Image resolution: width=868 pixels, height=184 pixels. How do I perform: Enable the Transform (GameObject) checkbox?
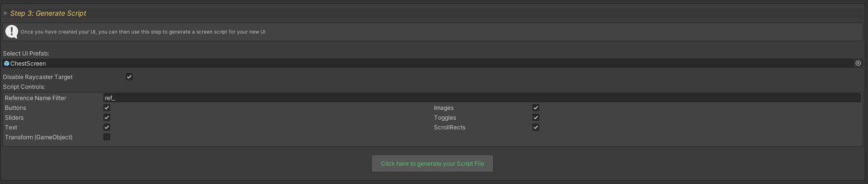tap(107, 137)
